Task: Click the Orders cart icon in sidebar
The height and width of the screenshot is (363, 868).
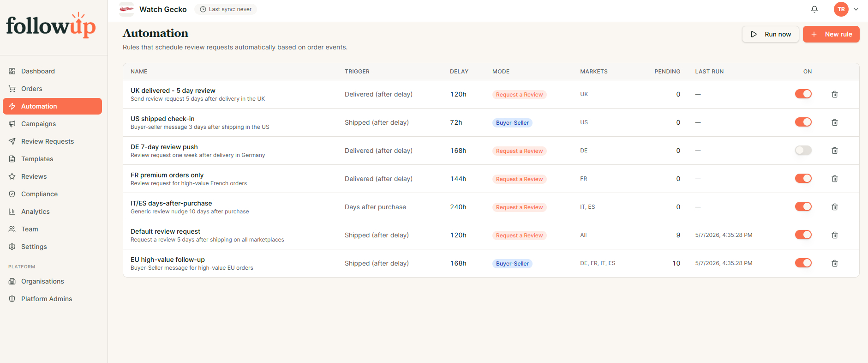Action: (x=12, y=89)
